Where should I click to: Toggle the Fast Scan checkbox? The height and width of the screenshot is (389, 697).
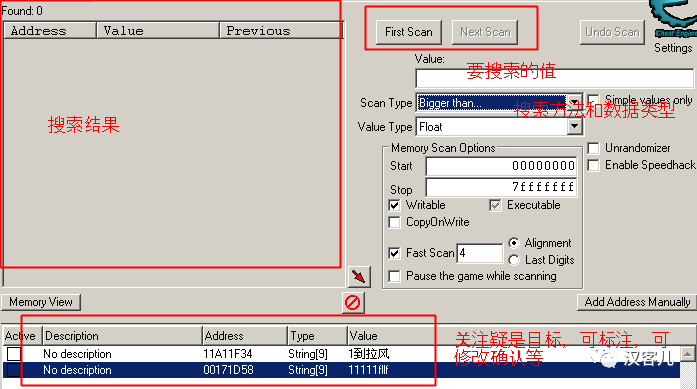point(394,253)
